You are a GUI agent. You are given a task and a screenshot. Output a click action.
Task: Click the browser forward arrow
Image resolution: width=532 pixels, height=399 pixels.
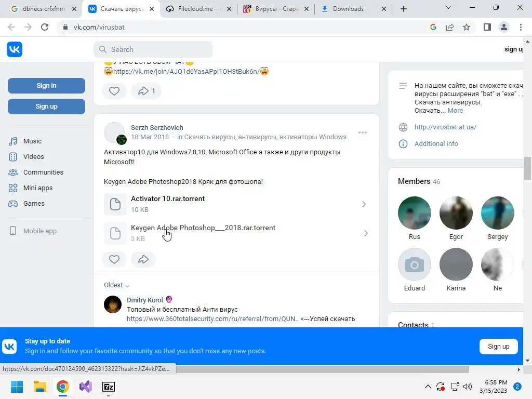pos(28,27)
